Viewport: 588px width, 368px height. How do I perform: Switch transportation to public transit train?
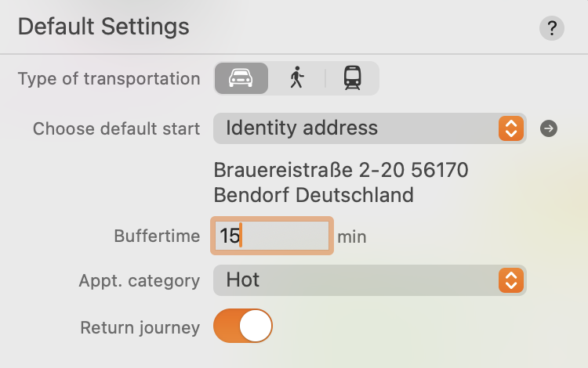tap(352, 78)
